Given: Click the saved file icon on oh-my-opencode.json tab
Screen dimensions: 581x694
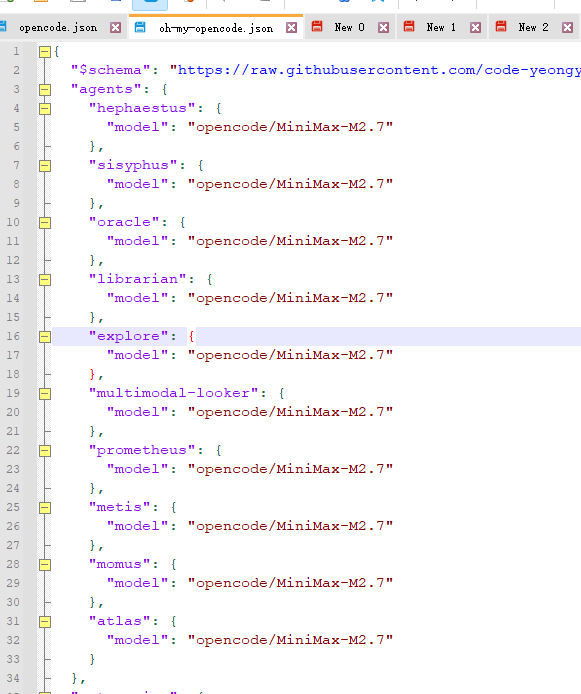Looking at the screenshot, I should click(x=140, y=27).
